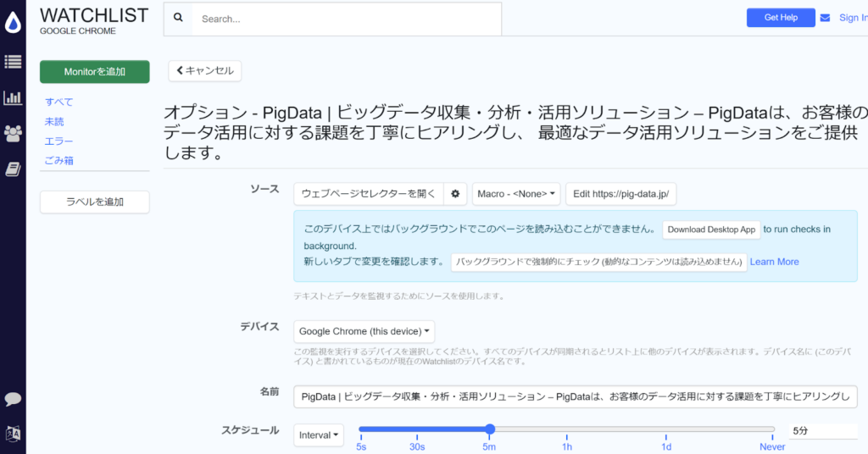The width and height of the screenshot is (868, 454).
Task: Open the users group icon in sidebar
Action: point(13,133)
